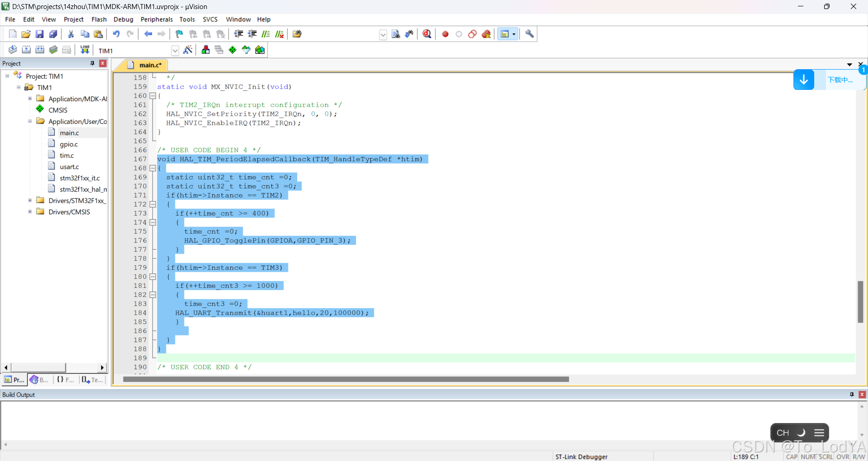The image size is (868, 461).
Task: Switch to the Books tab in project panel
Action: (x=39, y=380)
